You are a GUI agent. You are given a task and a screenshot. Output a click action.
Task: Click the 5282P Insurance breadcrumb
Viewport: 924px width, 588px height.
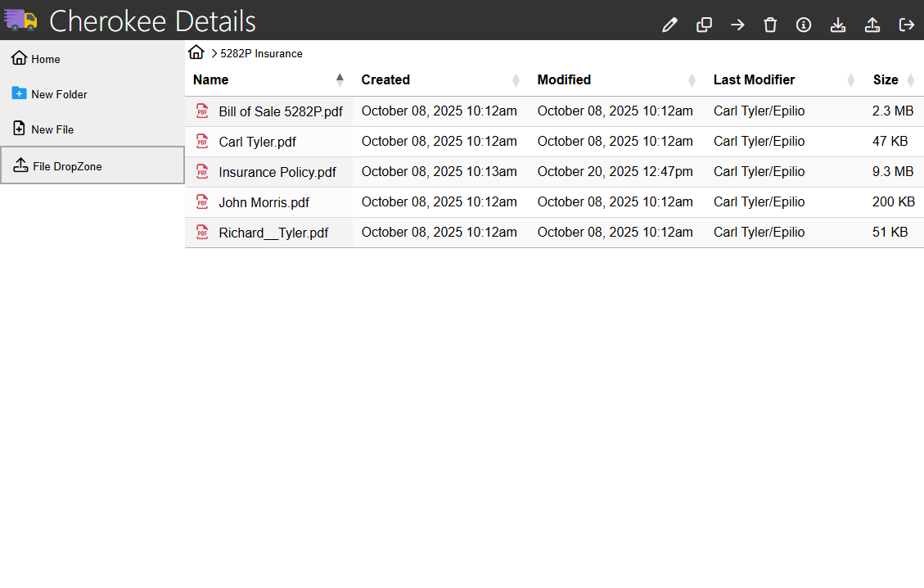[x=261, y=53]
